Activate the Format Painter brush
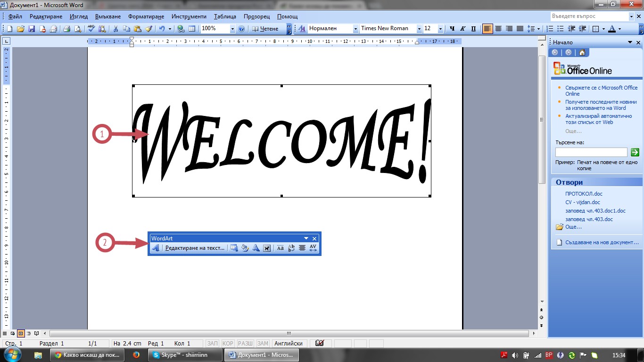 (149, 29)
